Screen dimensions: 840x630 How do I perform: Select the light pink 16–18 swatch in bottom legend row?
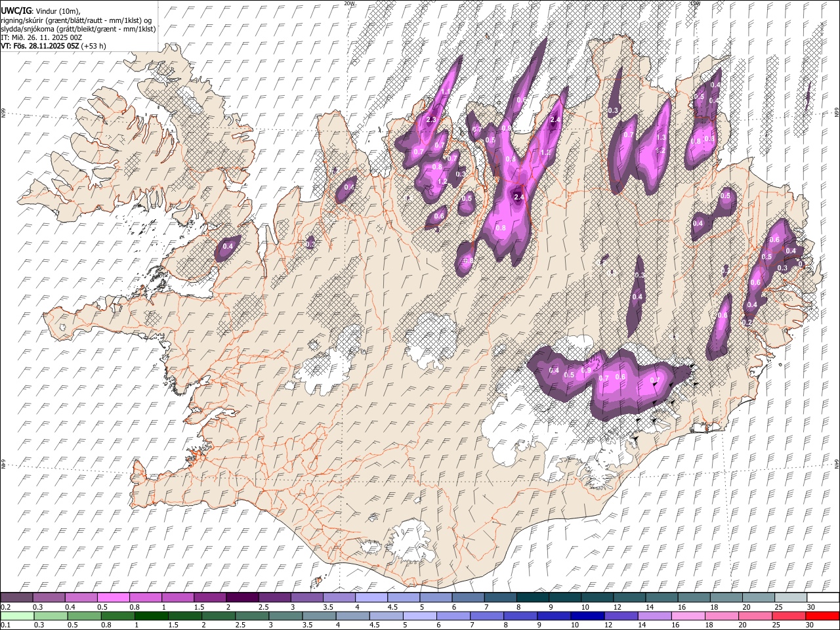pyautogui.click(x=689, y=616)
